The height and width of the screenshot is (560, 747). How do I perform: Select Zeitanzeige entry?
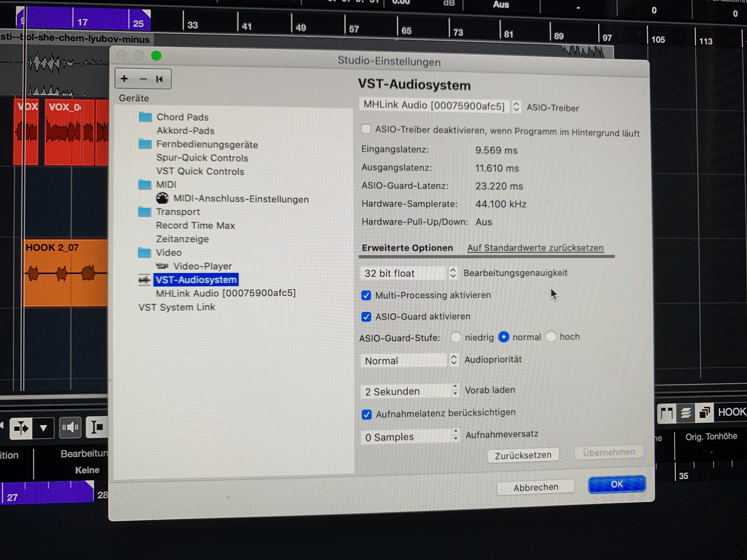coord(182,239)
